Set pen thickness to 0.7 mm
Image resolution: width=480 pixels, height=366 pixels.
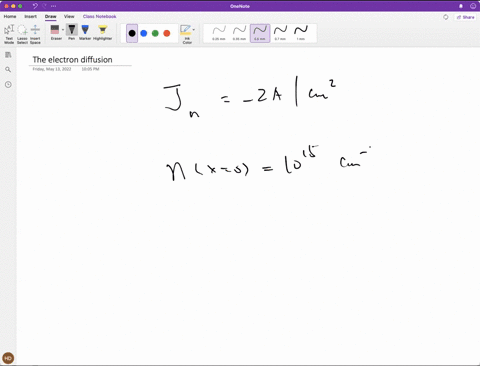(x=280, y=33)
